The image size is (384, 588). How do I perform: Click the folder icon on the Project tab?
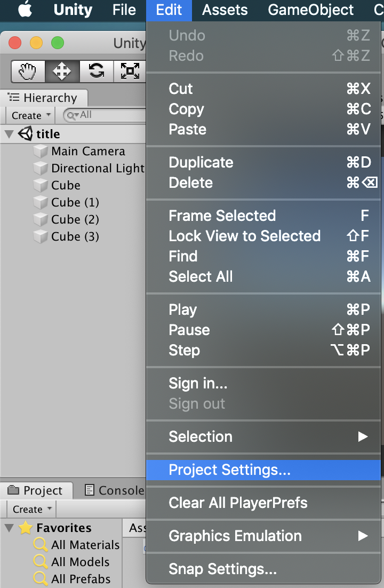[x=13, y=490]
